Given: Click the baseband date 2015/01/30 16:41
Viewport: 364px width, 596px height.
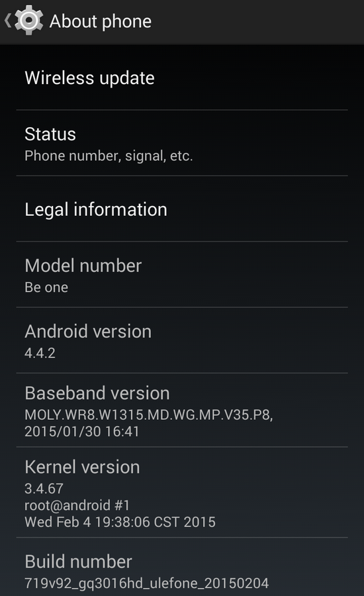Looking at the screenshot, I should point(82,431).
